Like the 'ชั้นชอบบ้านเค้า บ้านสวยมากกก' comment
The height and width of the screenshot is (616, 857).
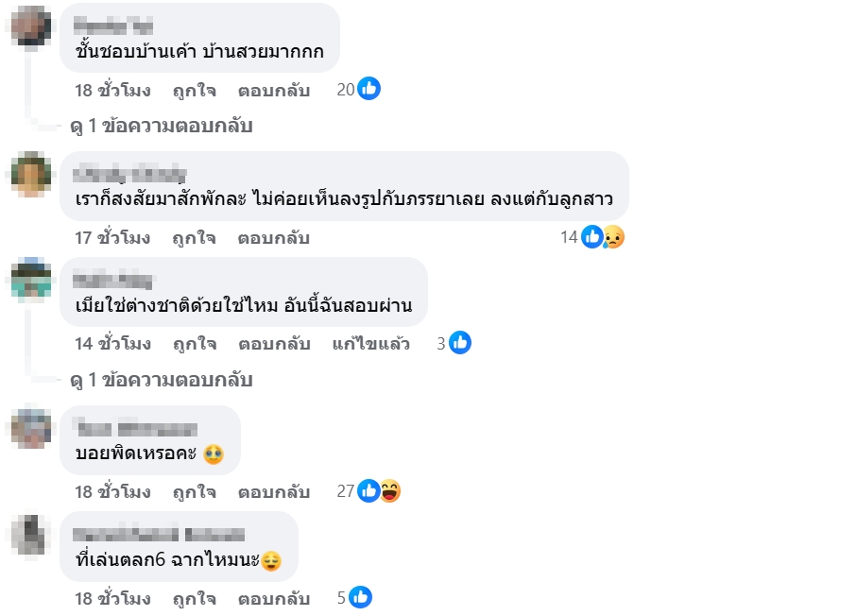(194, 91)
